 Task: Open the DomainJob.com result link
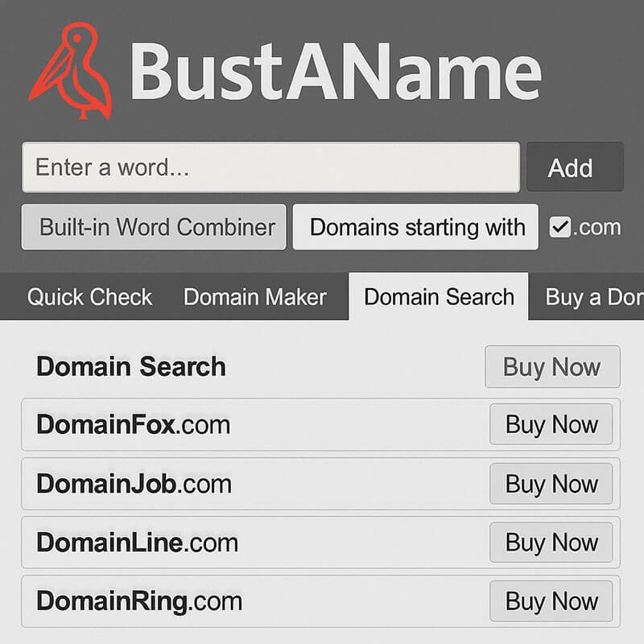coord(133,484)
